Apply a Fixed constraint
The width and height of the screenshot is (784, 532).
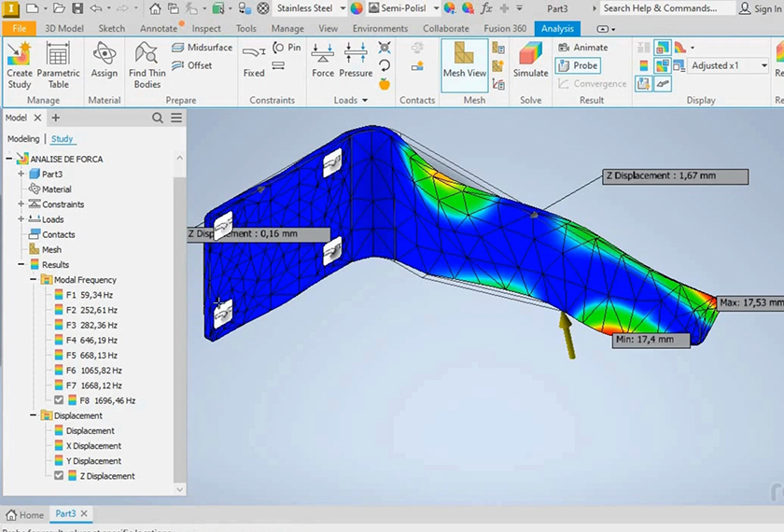(254, 62)
